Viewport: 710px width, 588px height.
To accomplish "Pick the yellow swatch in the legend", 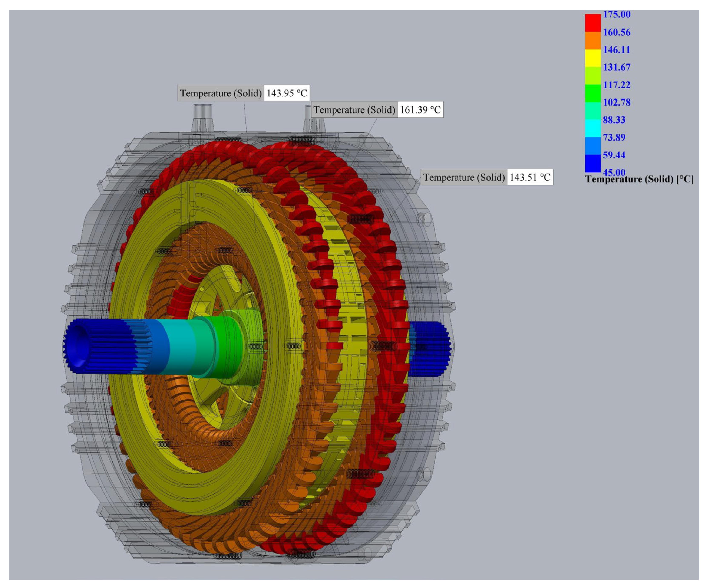I will coord(593,58).
